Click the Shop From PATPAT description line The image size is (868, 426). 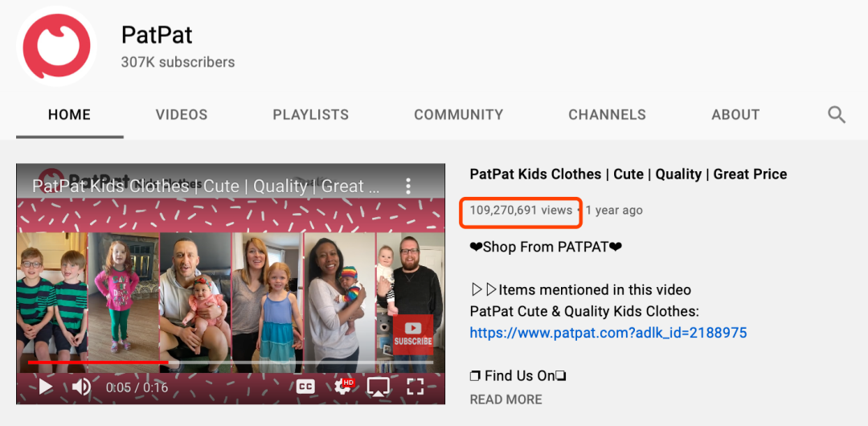click(546, 247)
